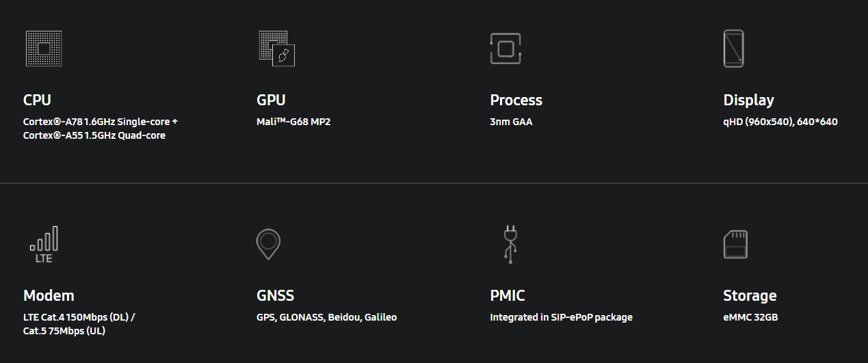The width and height of the screenshot is (868, 363).
Task: Click the CPU chip grid icon
Action: tap(44, 49)
